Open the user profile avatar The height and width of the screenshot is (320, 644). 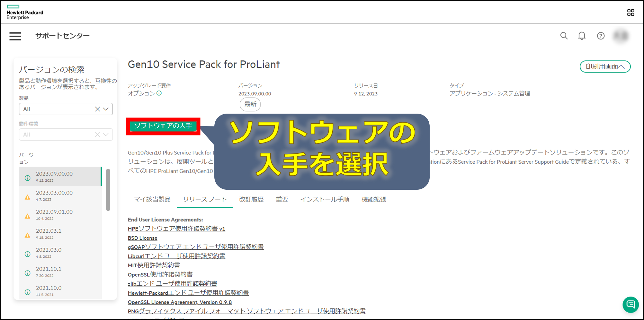[621, 36]
